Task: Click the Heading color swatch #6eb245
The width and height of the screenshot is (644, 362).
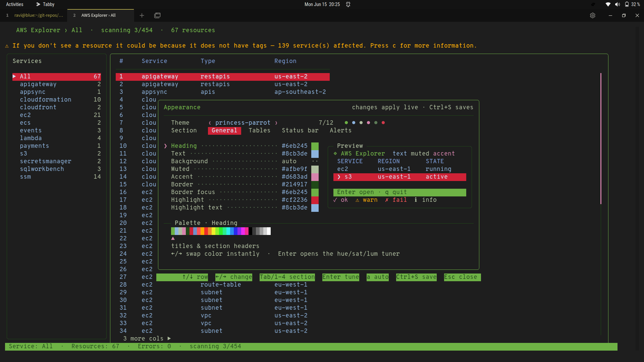Action: [315, 146]
